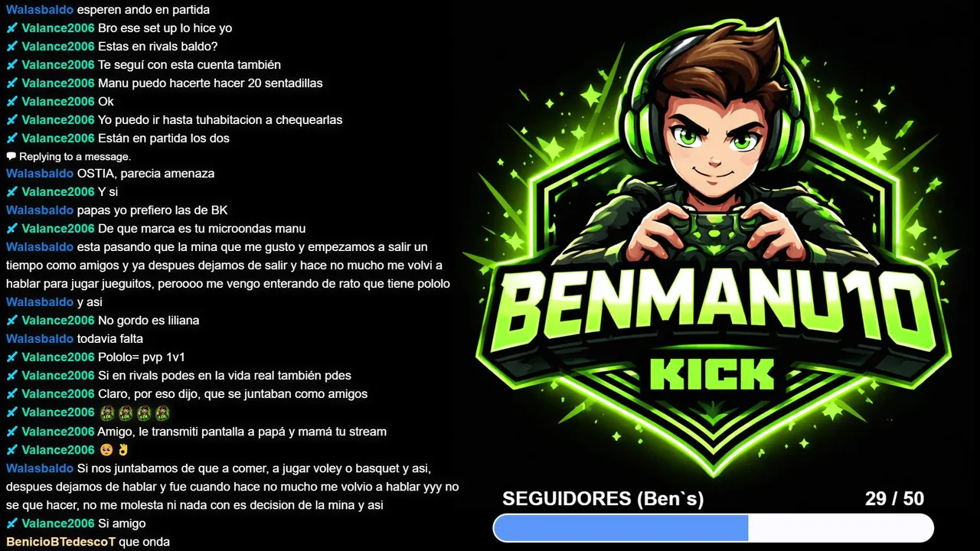Open Walasbaldo's name on "OSTIA, parecia amenaza"
The height and width of the screenshot is (551, 980).
click(x=40, y=174)
